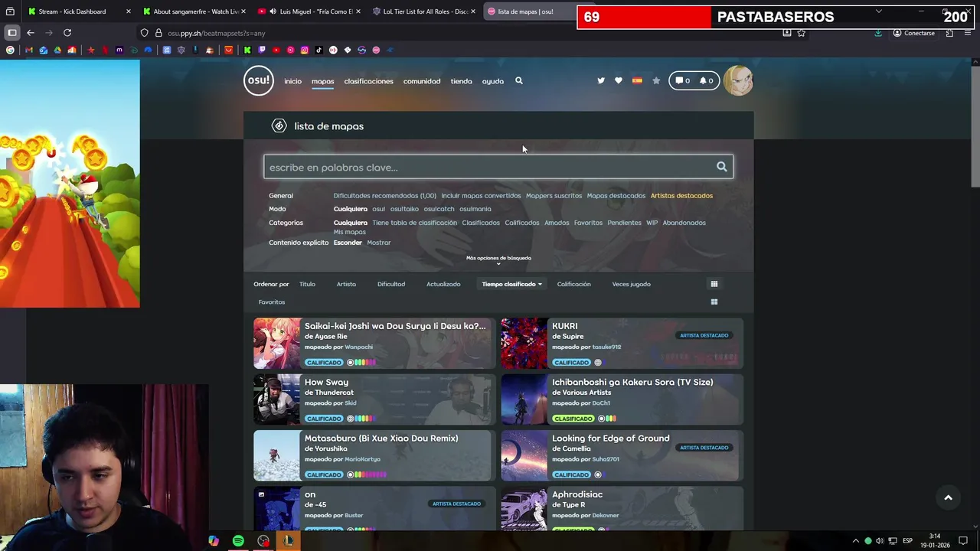980x551 pixels.
Task: Switch to LoL Tier List browser tab
Action: click(x=425, y=11)
